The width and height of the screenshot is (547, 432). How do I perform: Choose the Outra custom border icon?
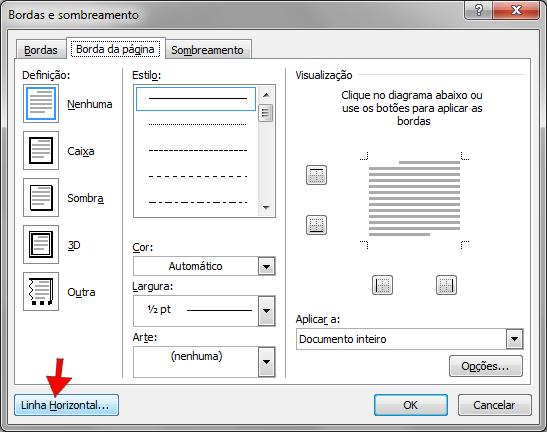(x=41, y=291)
